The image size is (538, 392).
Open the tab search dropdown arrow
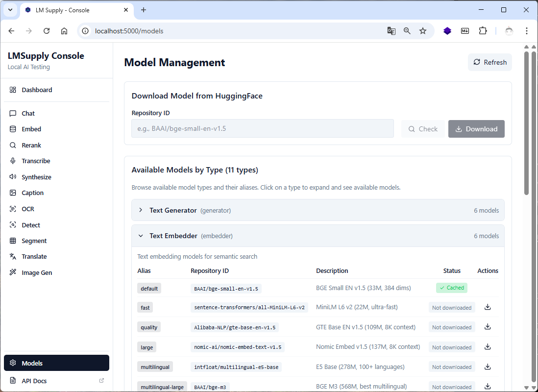point(10,10)
